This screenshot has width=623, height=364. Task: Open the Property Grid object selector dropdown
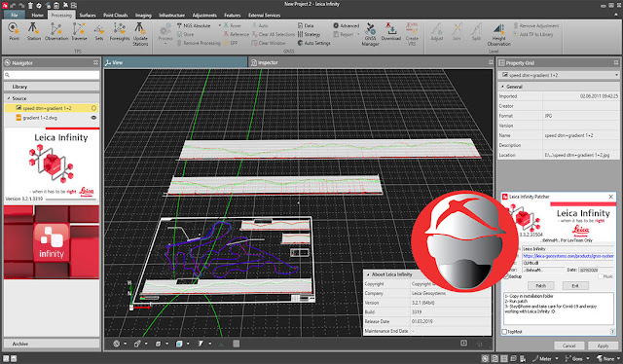[x=616, y=75]
